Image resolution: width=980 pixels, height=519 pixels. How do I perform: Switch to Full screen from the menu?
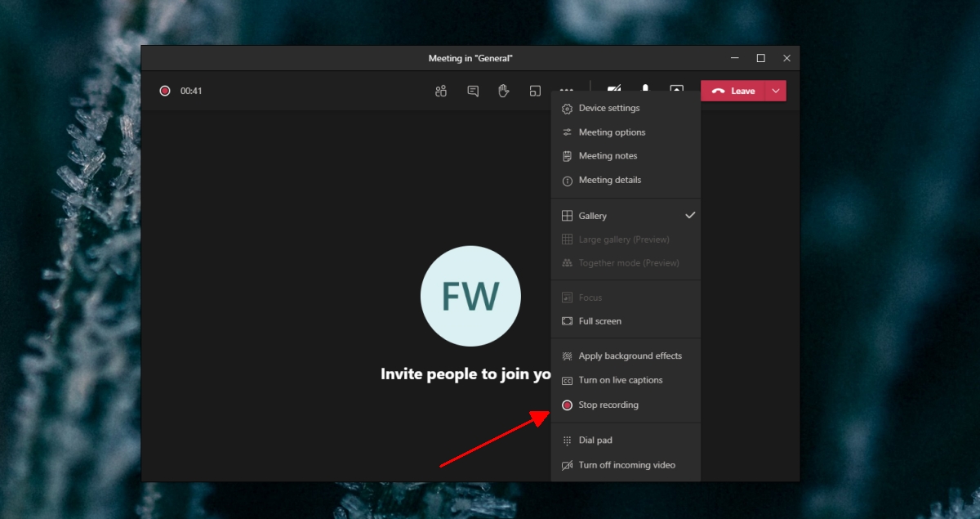(626, 321)
